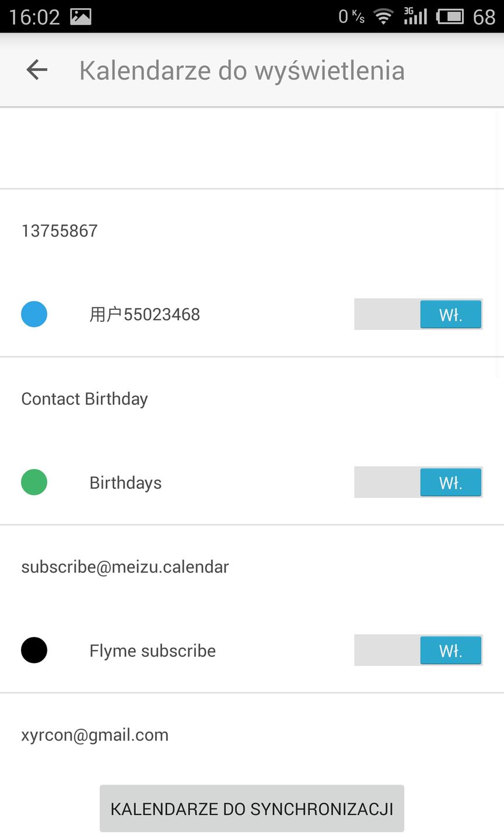Click the blue color dot for 用户55023468
The width and height of the screenshot is (504, 840).
coord(34,314)
